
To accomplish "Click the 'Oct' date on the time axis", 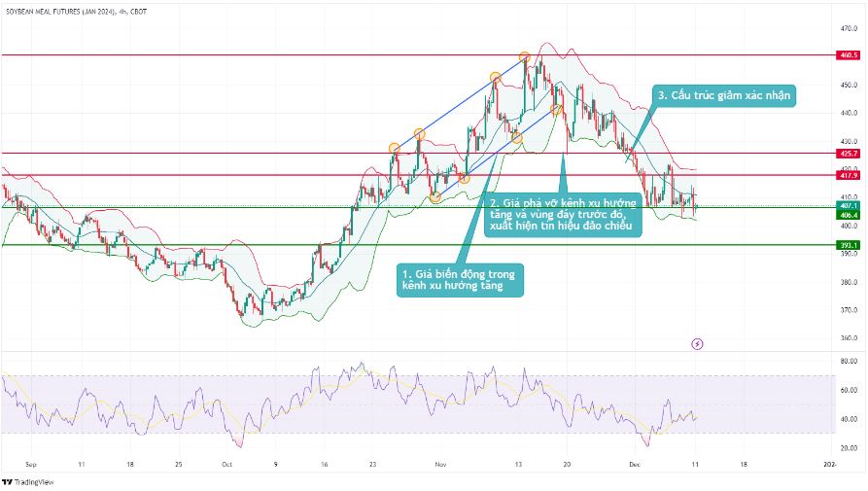I will pyautogui.click(x=226, y=465).
